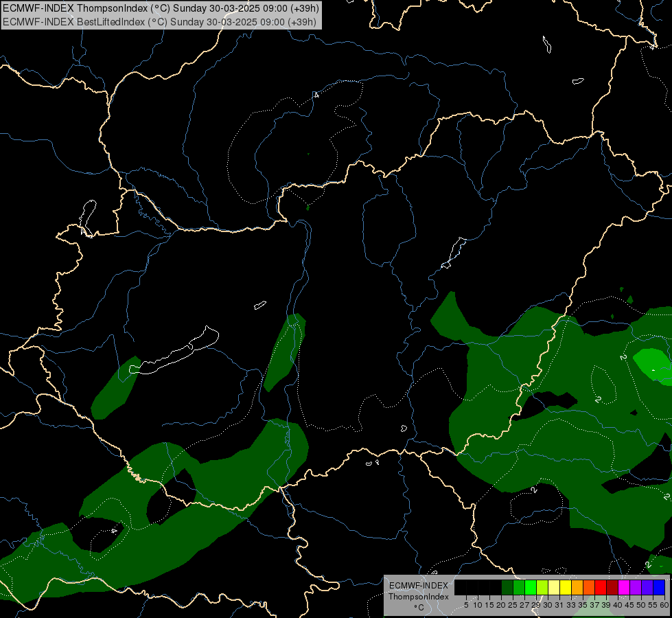Click the legend tick value 60
The height and width of the screenshot is (618, 672).
click(x=664, y=605)
